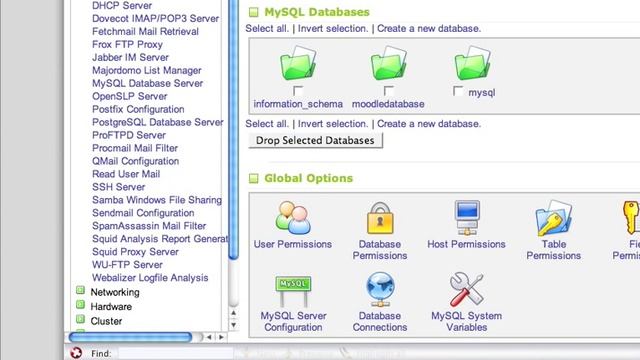Viewport: 640px width, 360px height.
Task: Open Sendmail Configuration module
Action: click(143, 213)
